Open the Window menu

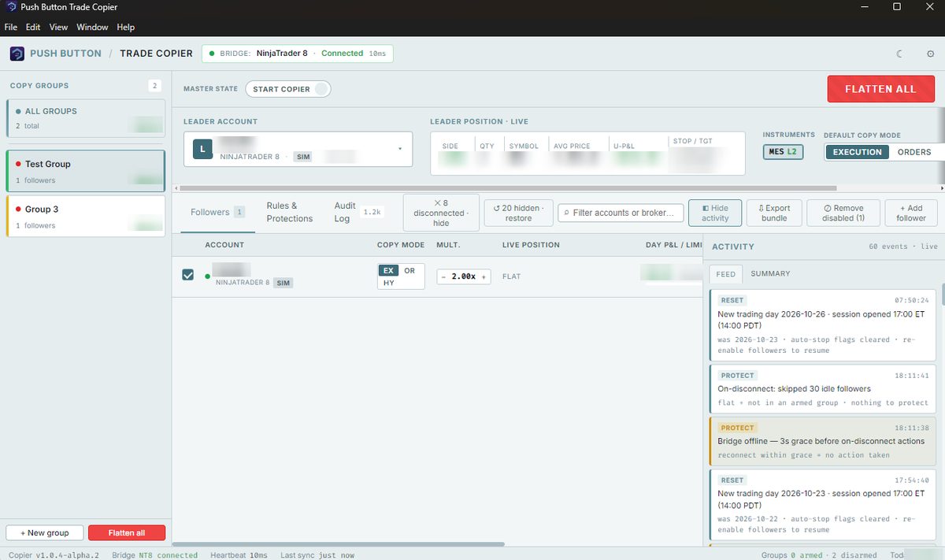[x=92, y=27]
